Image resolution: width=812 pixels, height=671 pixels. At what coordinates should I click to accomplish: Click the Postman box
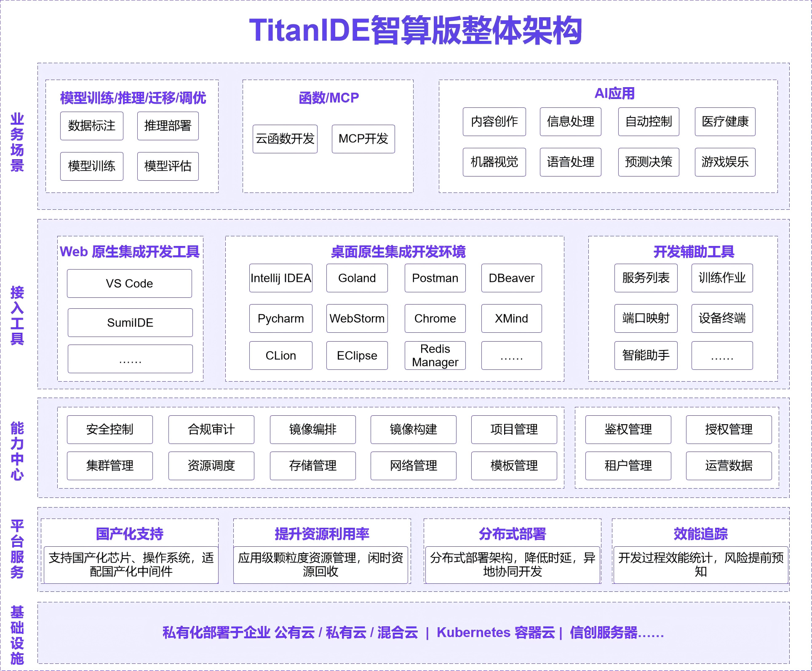[x=435, y=278]
